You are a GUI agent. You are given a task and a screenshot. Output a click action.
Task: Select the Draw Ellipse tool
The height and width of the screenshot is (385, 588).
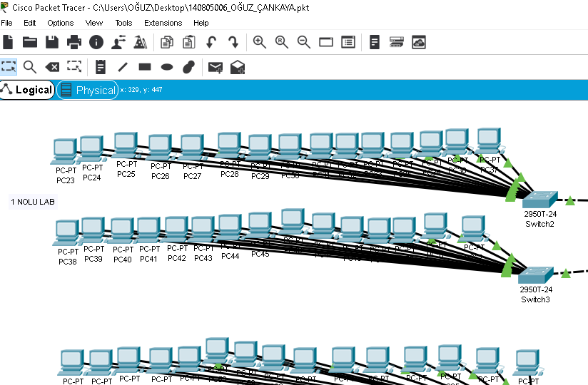click(x=167, y=67)
